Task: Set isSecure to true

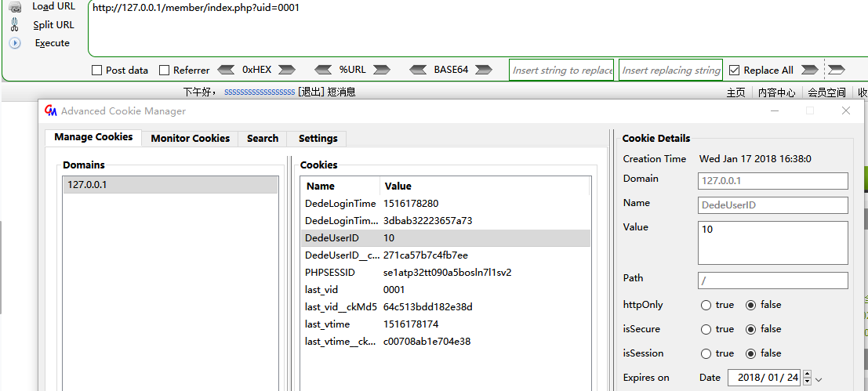Action: pos(706,329)
